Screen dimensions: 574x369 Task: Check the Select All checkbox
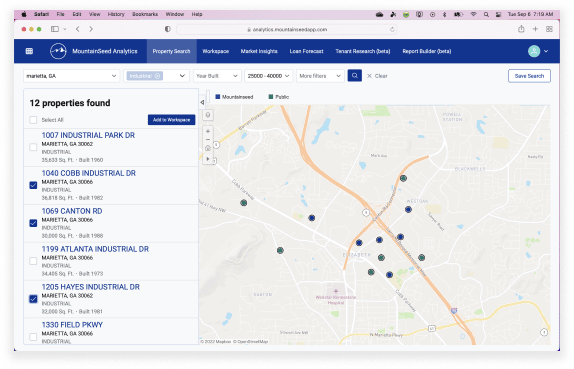pyautogui.click(x=33, y=120)
